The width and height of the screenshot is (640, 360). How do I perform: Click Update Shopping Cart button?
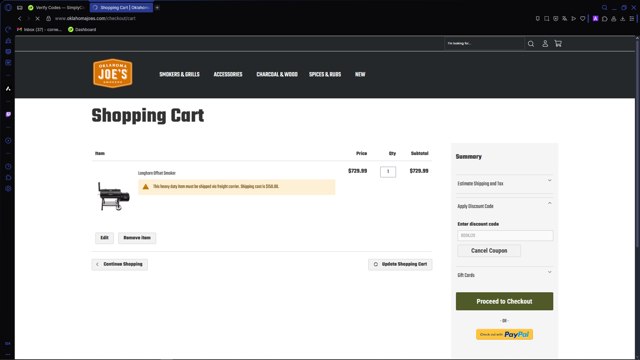(x=400, y=264)
